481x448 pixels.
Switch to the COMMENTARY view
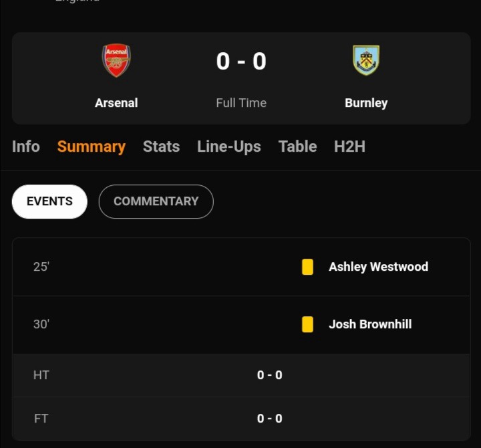click(x=156, y=202)
